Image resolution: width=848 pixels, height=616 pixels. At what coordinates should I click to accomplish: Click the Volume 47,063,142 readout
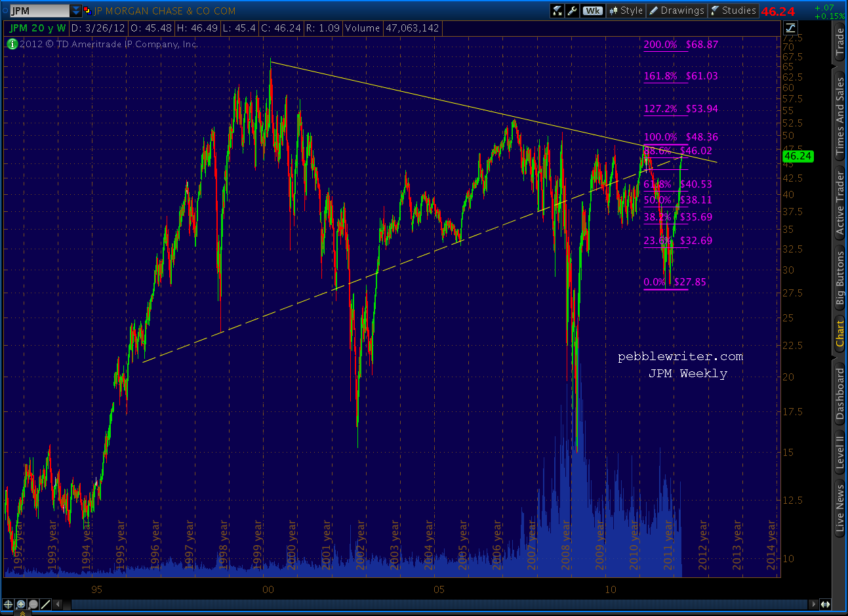(392, 28)
